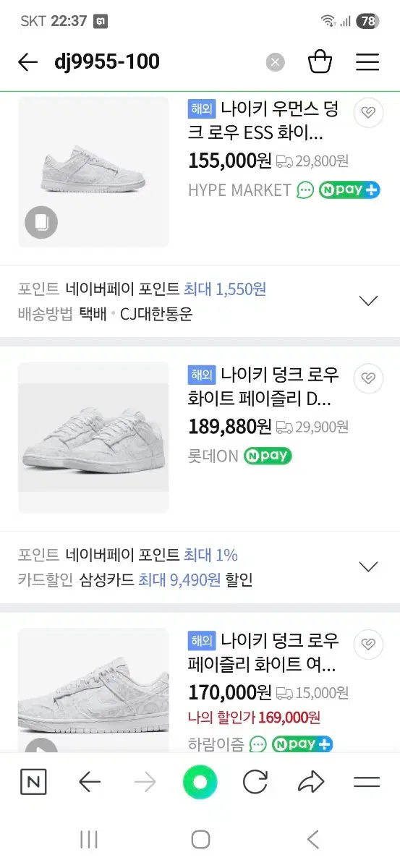
Task: Clear the dj9955-100 search text
Action: [x=275, y=62]
